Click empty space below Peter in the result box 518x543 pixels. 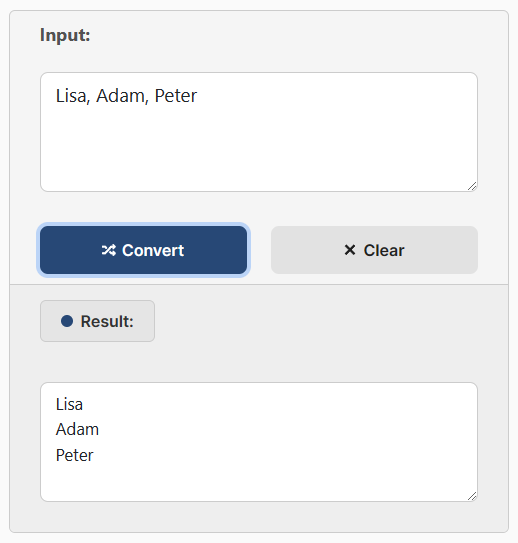[259, 482]
